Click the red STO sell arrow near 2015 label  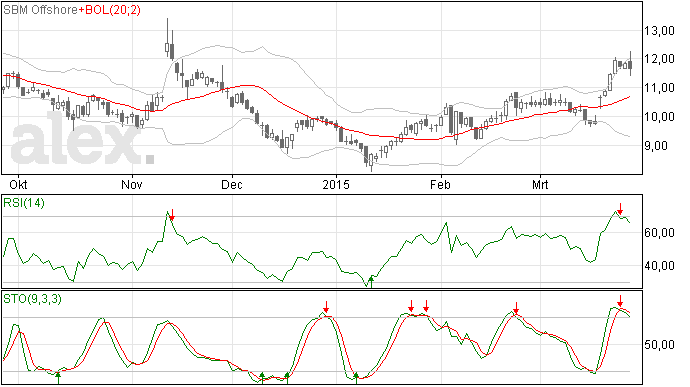(326, 306)
